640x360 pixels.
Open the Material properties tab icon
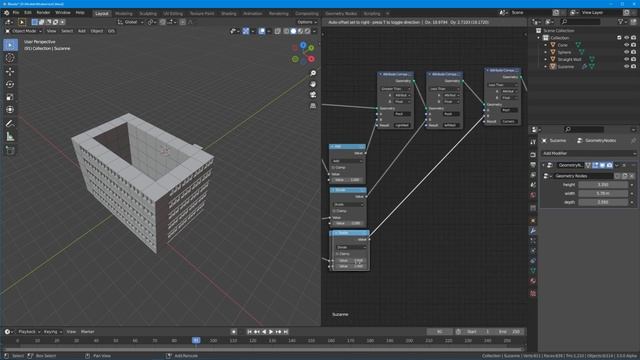point(533,281)
